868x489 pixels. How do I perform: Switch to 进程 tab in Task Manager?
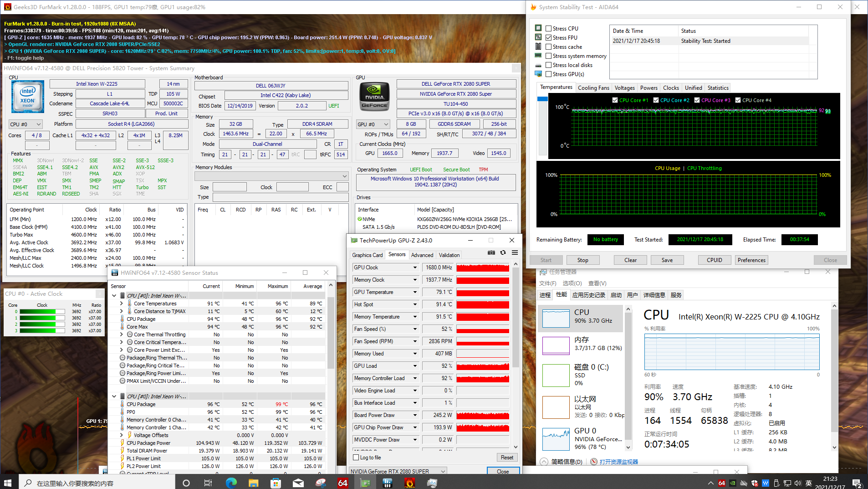pos(545,295)
